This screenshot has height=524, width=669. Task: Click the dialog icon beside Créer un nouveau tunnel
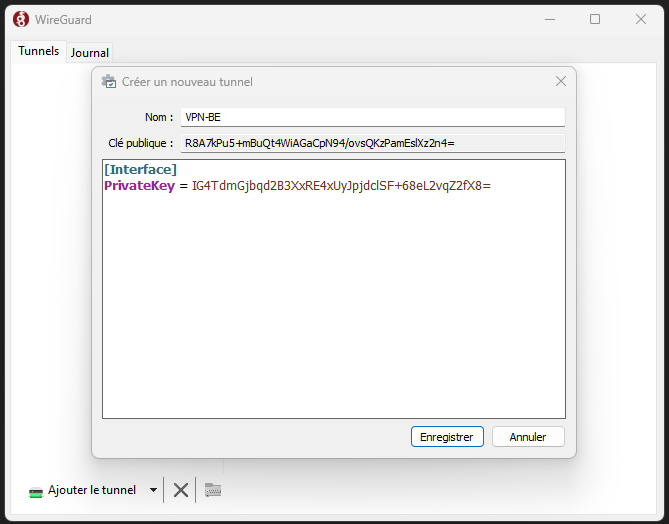[x=109, y=82]
